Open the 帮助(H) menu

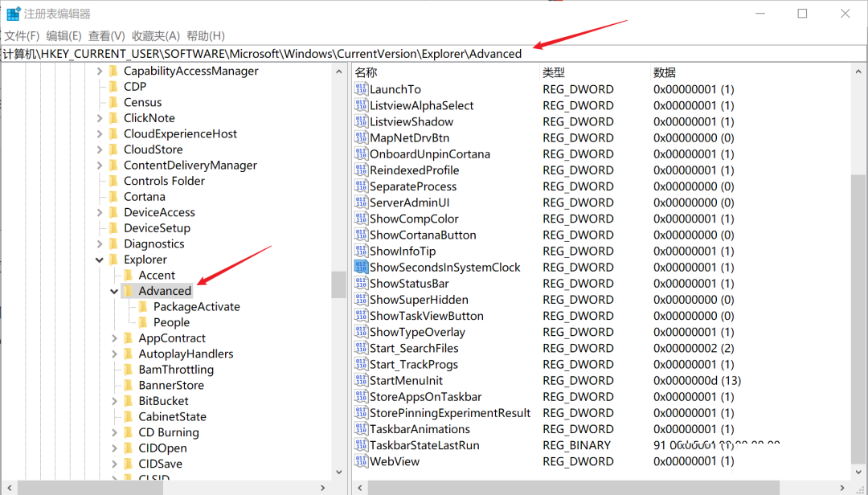pos(206,35)
